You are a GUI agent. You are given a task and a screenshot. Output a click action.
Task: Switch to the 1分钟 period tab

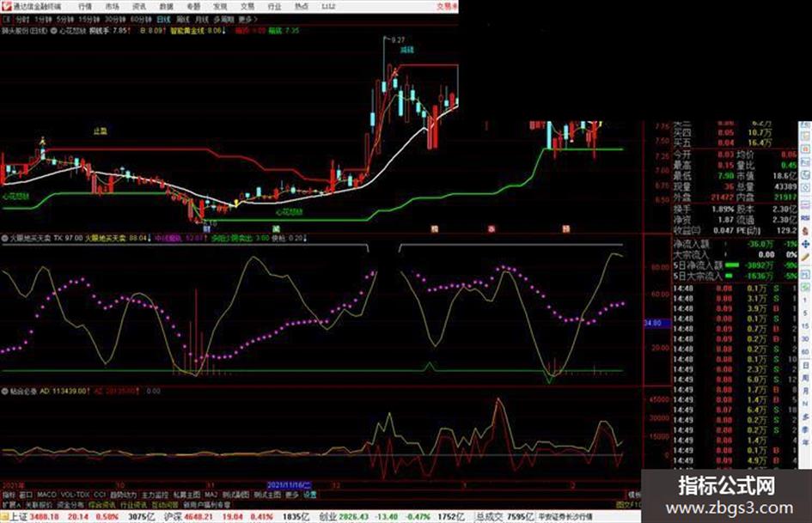click(43, 19)
